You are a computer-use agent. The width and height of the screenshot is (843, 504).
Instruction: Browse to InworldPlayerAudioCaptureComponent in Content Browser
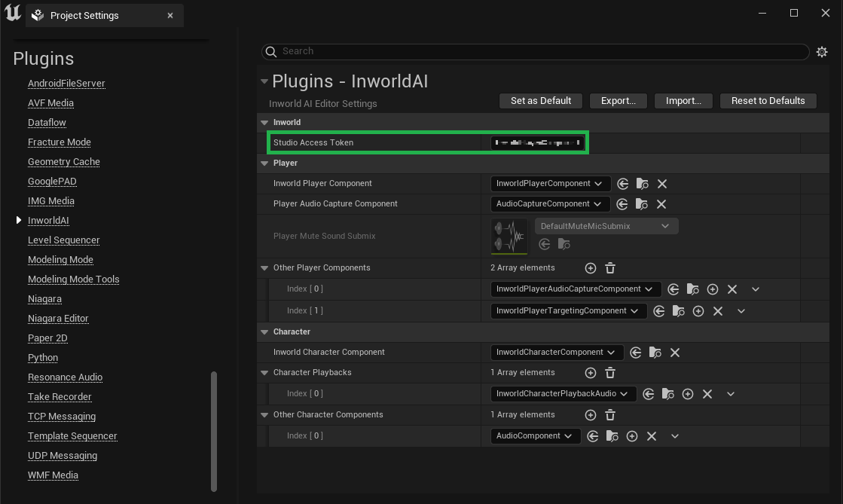click(692, 289)
